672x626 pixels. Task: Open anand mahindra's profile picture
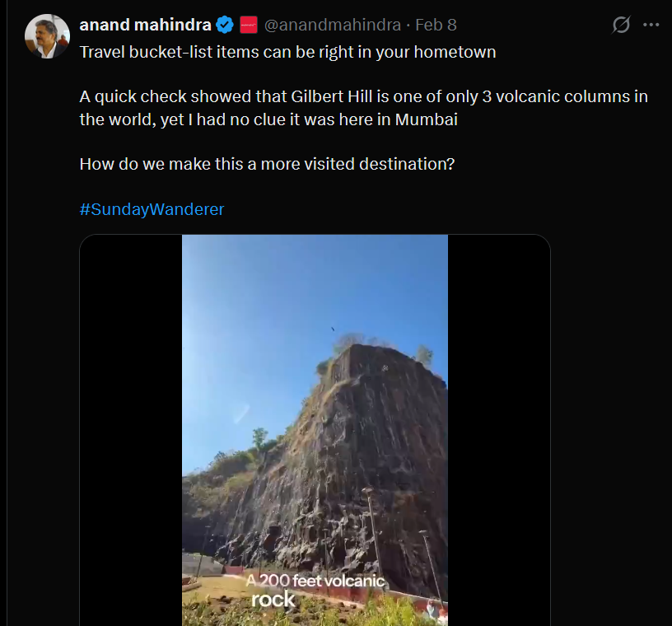(x=47, y=36)
